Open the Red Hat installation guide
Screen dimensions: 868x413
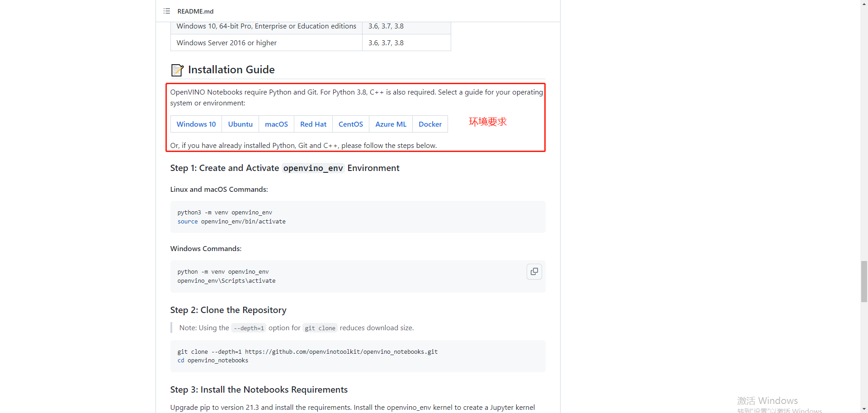point(313,124)
